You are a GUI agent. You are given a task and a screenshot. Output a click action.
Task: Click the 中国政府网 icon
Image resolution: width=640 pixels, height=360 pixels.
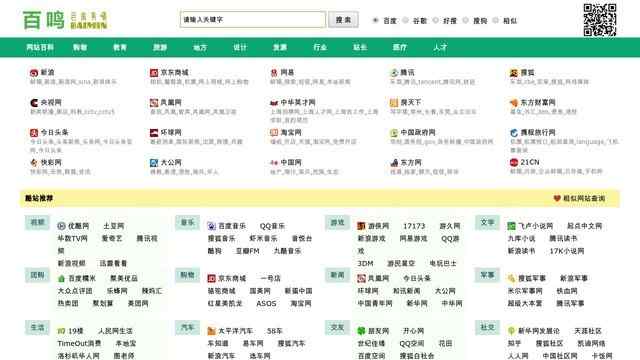[x=394, y=133]
